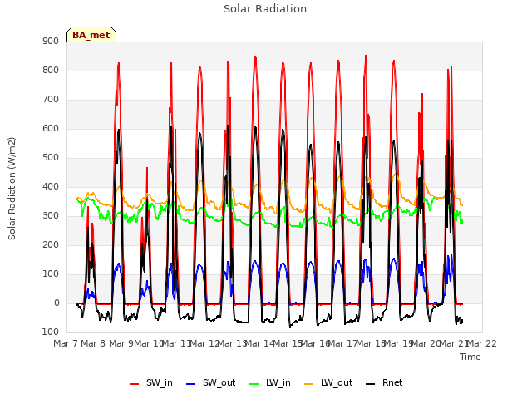
Task: Toggle the LW_out legend entry
Action: tap(328, 382)
